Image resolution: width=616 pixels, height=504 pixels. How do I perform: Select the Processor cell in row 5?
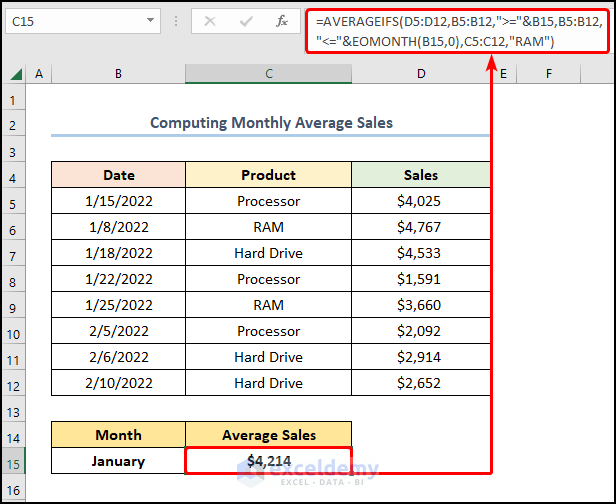click(268, 201)
